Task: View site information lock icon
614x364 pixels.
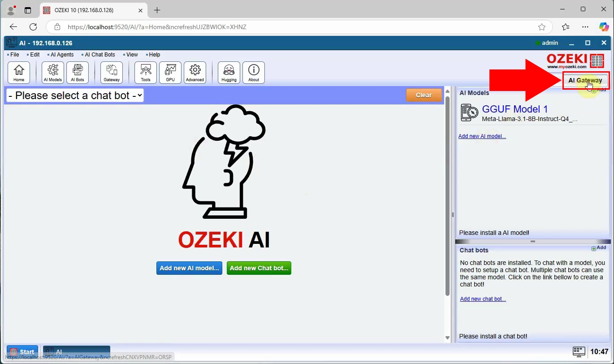Action: 57,27
